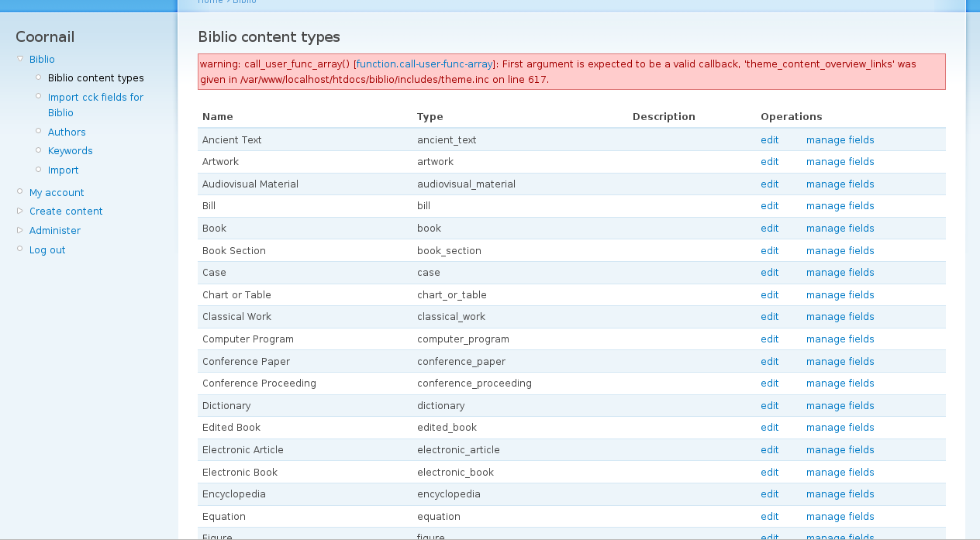This screenshot has width=980, height=540.
Task: Open Import cck fields for Biblio
Action: (95, 105)
